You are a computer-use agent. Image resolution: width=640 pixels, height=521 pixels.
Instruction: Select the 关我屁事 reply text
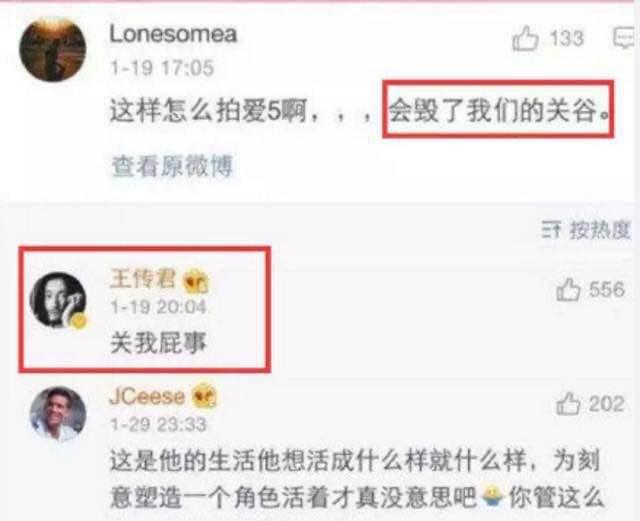pos(158,342)
